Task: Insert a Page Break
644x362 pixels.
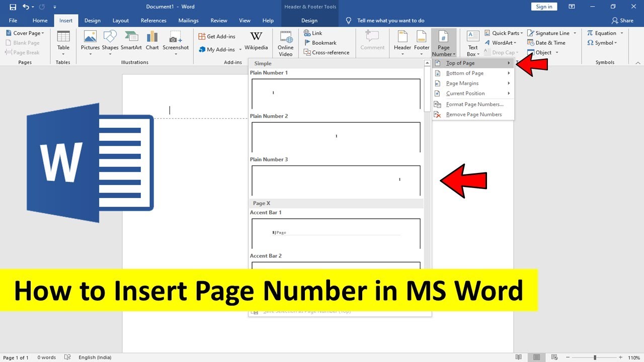Action: (23, 52)
